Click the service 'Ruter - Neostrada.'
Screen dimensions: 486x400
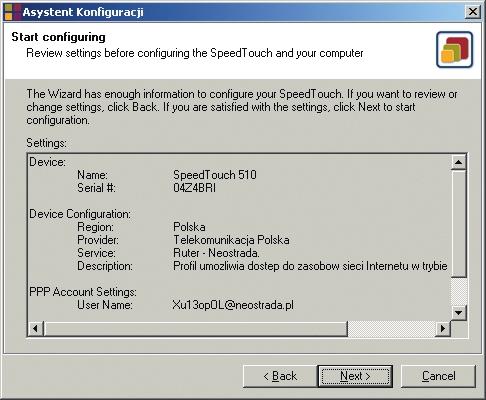(216, 253)
